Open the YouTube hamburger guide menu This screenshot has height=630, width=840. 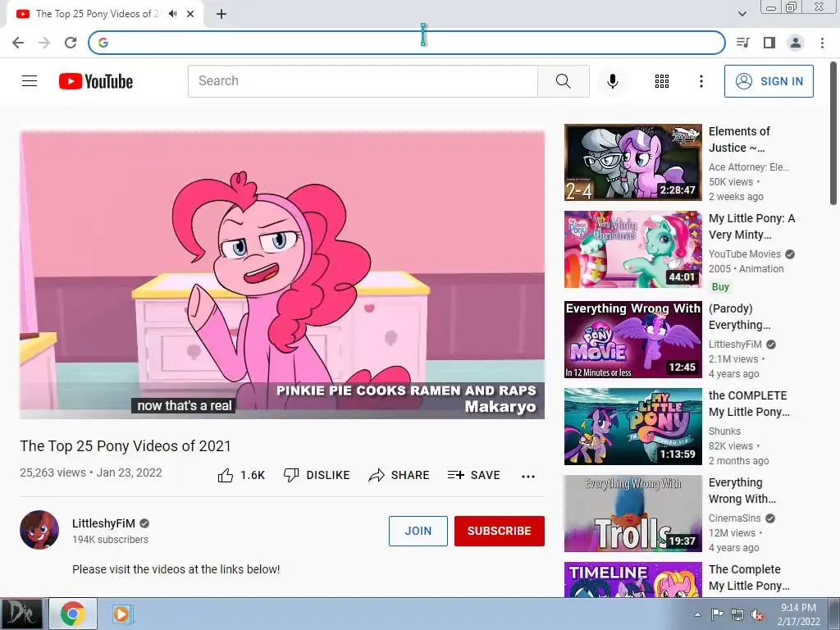[x=30, y=81]
